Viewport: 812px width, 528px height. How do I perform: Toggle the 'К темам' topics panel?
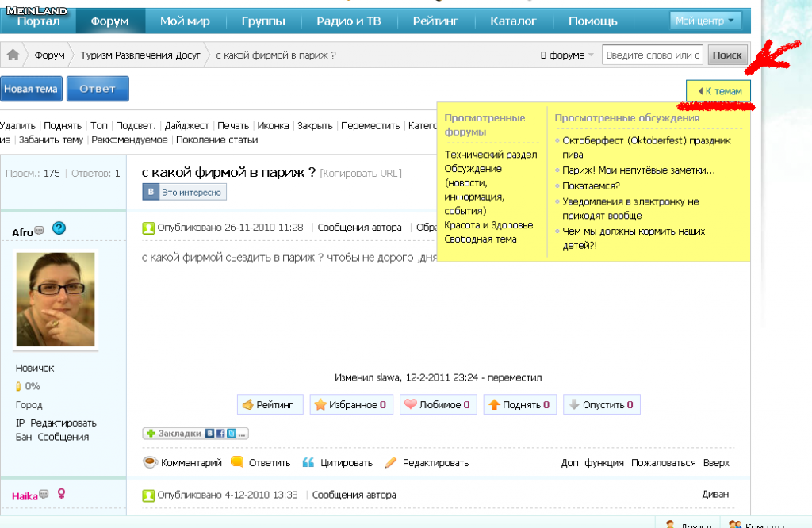click(718, 91)
